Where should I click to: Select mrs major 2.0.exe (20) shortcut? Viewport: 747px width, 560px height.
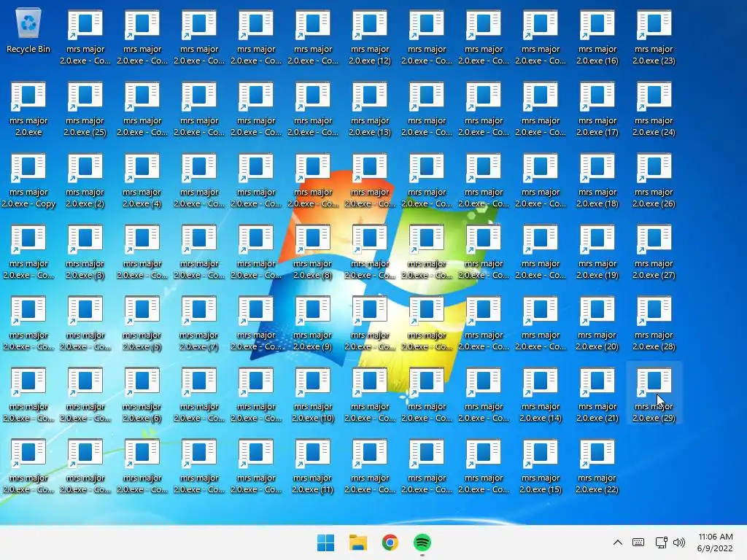point(597,323)
